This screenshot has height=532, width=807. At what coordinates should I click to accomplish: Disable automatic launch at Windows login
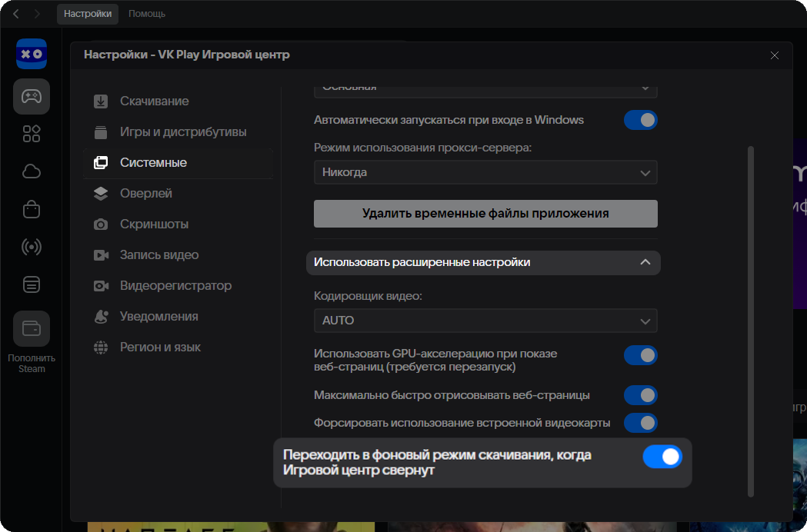(x=640, y=120)
